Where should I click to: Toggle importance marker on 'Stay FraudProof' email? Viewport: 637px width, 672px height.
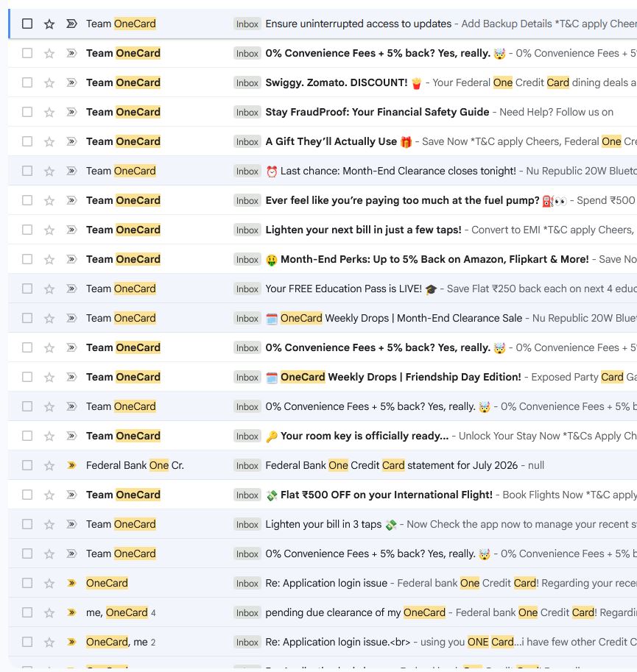(x=71, y=112)
